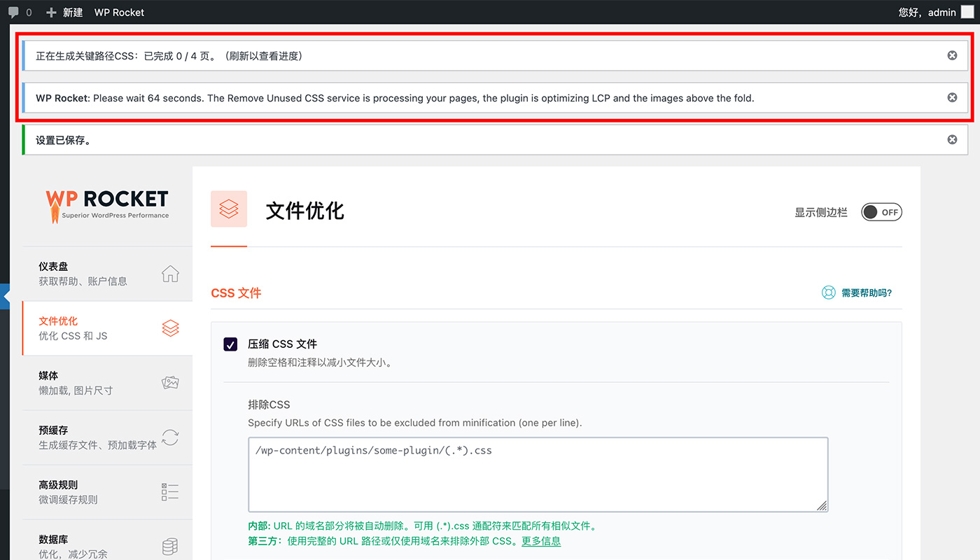Dismiss the 正在生成关键路径CSS notice
The height and width of the screenshot is (560, 980).
(x=952, y=55)
